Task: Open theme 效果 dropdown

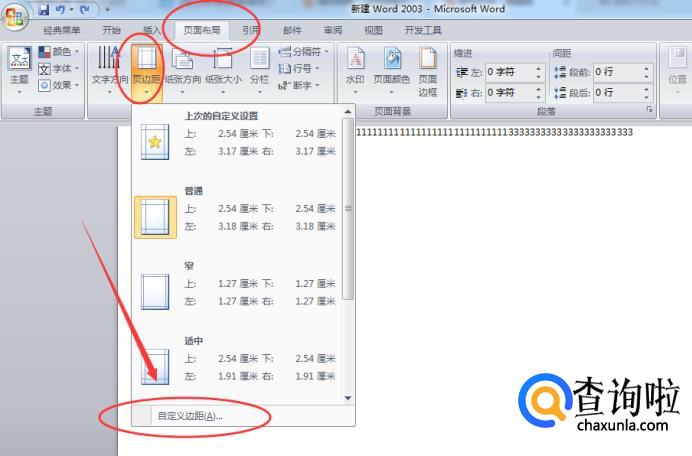Action: tap(58, 85)
